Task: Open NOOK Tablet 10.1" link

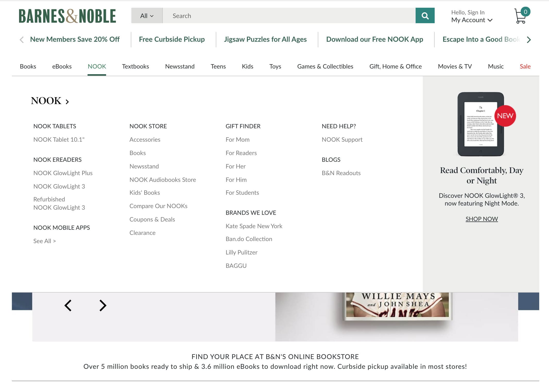Action: 59,140
